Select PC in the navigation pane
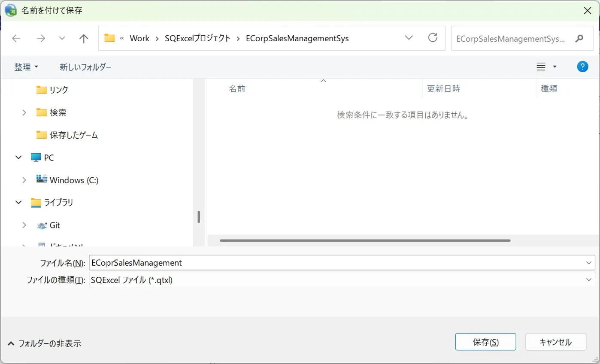Image resolution: width=600 pixels, height=364 pixels. [42, 158]
